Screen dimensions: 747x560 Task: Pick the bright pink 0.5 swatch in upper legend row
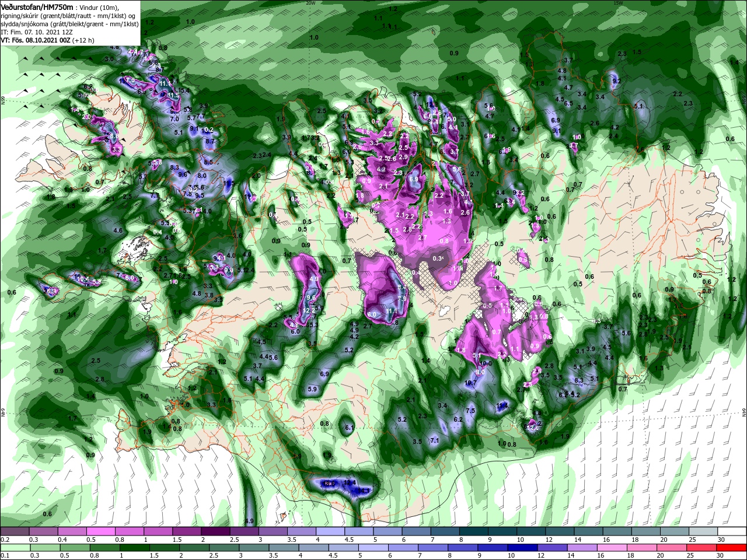pyautogui.click(x=100, y=531)
